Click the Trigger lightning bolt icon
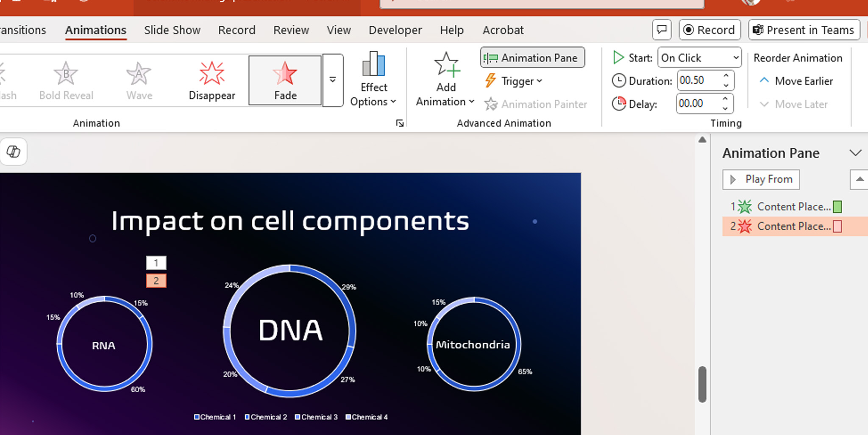 (x=490, y=80)
